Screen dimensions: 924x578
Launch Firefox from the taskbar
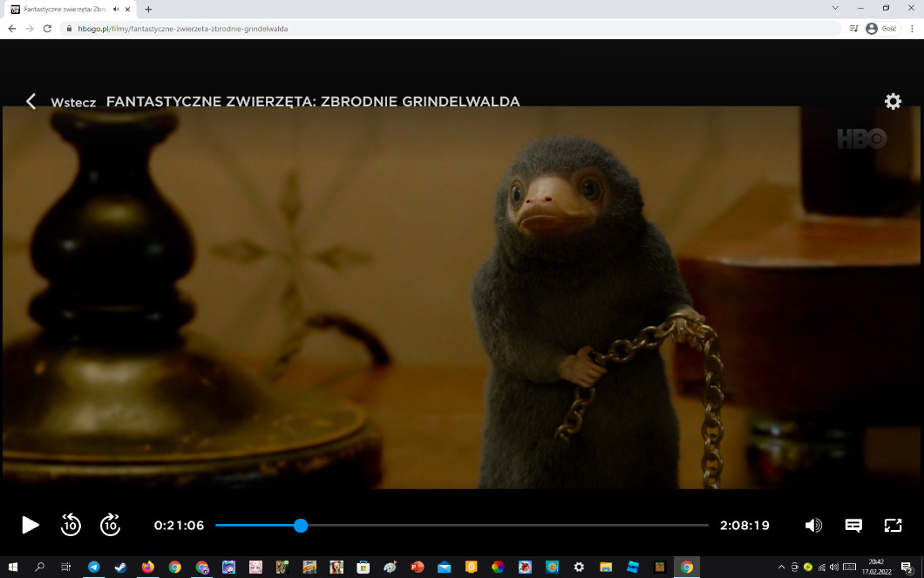point(147,567)
